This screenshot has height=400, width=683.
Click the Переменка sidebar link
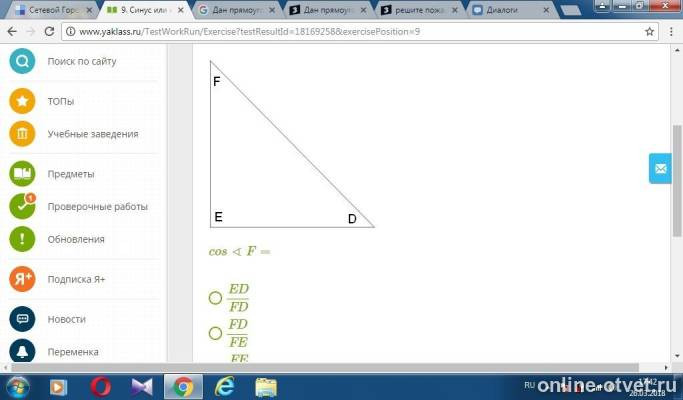[73, 352]
